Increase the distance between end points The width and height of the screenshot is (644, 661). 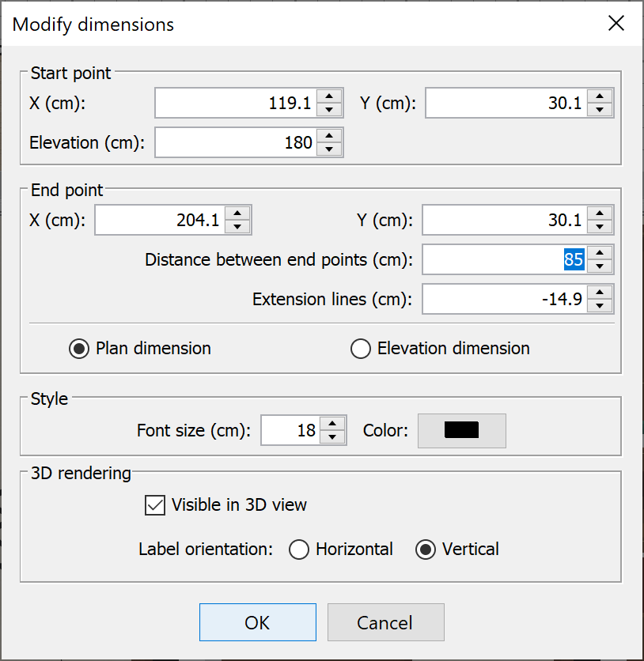[x=600, y=254]
